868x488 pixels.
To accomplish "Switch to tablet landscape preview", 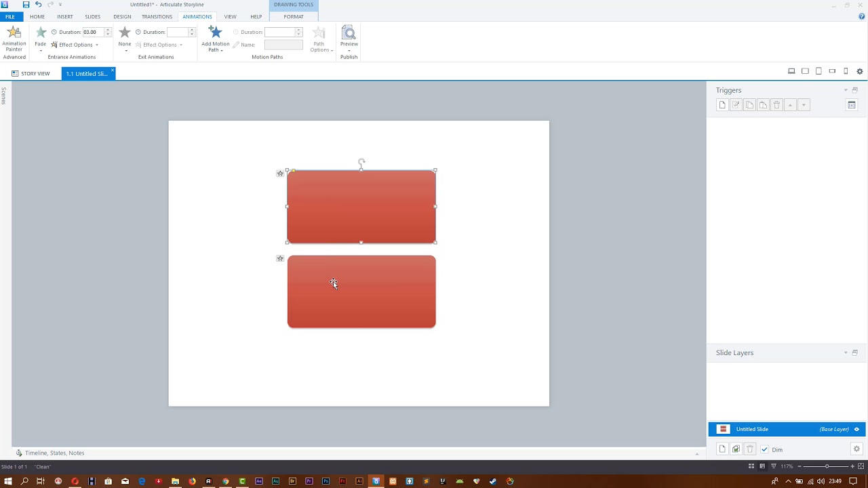I will tap(805, 71).
